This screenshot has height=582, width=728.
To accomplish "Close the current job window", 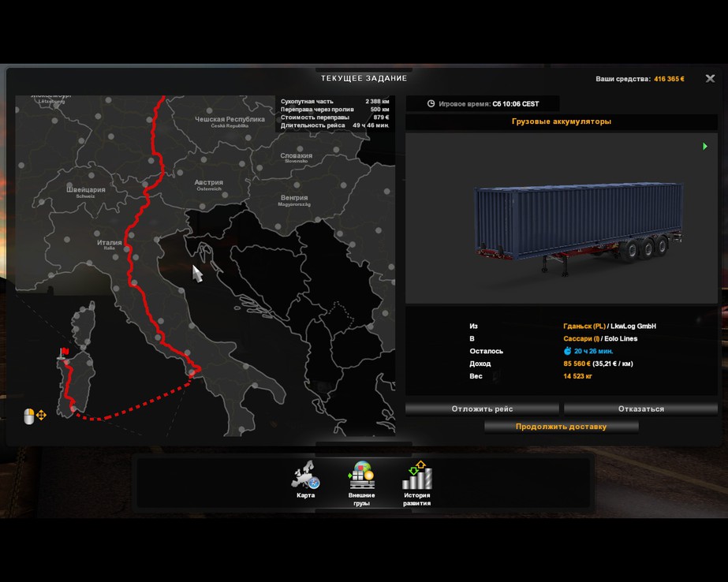I will click(710, 79).
